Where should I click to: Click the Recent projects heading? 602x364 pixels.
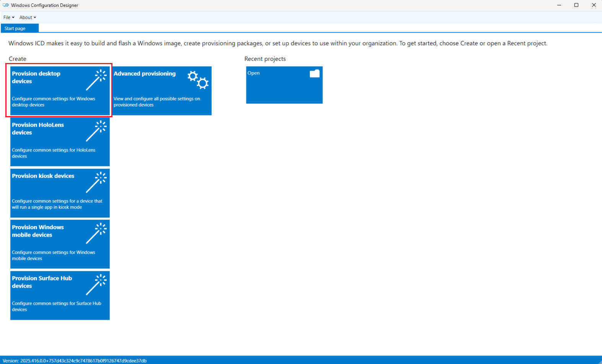(265, 59)
